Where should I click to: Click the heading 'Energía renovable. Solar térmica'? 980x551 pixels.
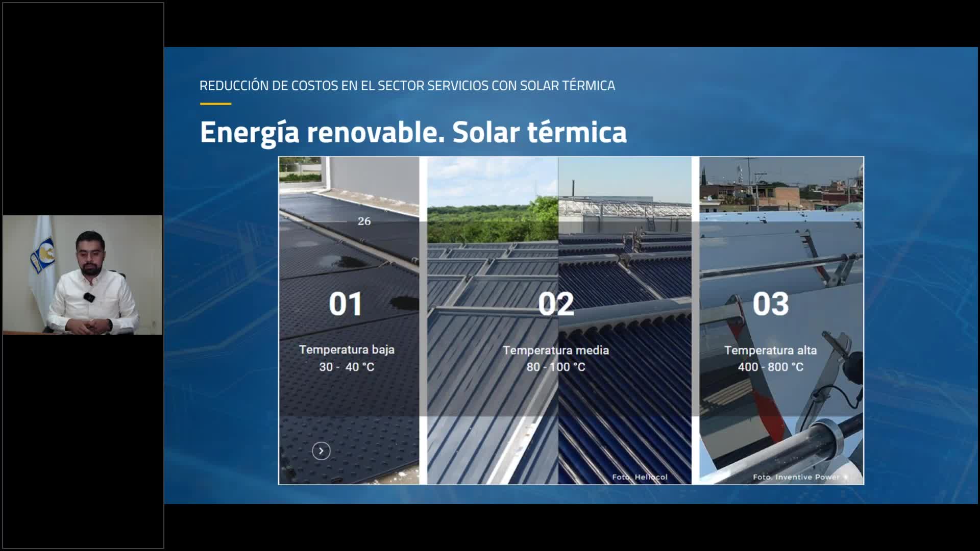(x=413, y=133)
